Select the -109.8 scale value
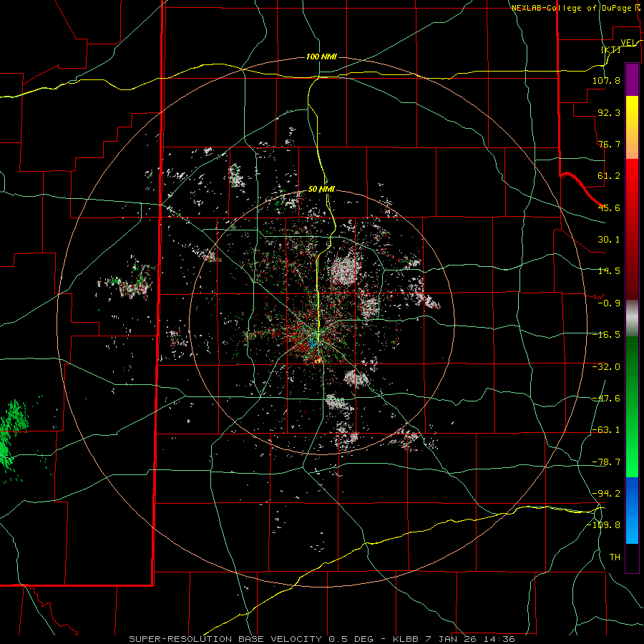644x644 pixels. click(604, 525)
